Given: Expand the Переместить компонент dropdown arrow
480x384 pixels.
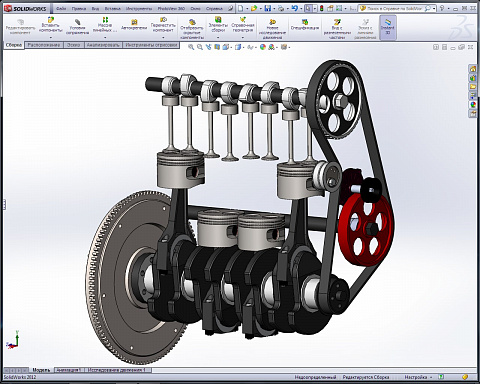Looking at the screenshot, I should [x=163, y=37].
